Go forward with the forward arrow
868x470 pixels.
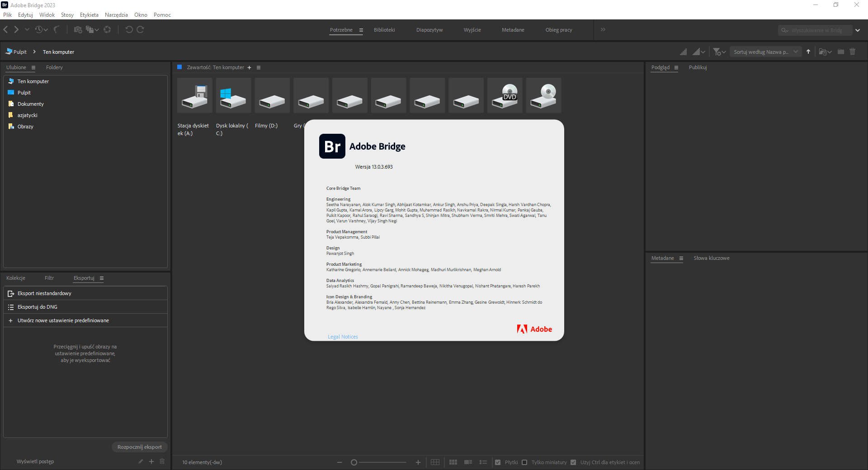[x=16, y=29]
